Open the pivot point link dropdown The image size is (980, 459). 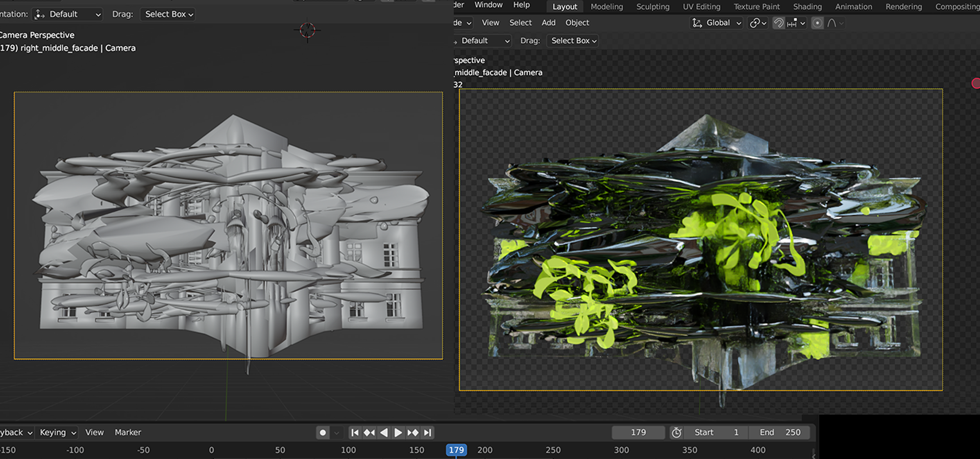757,23
